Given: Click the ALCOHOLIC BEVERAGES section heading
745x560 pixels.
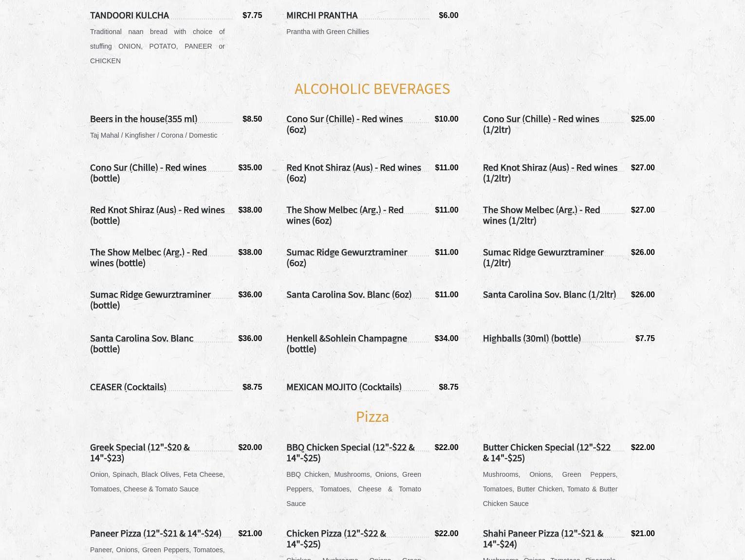Looking at the screenshot, I should click(x=372, y=89).
